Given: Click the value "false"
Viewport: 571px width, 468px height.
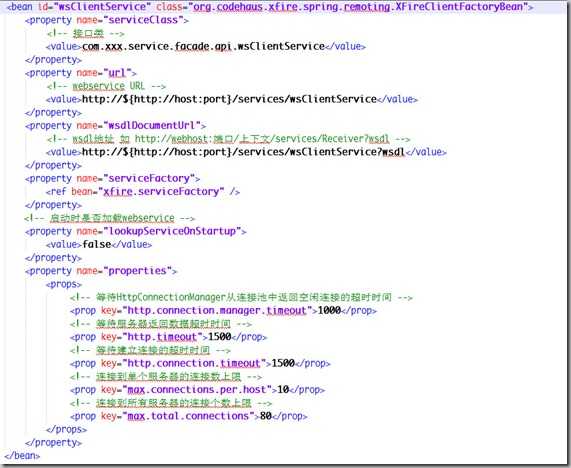Looking at the screenshot, I should [97, 244].
